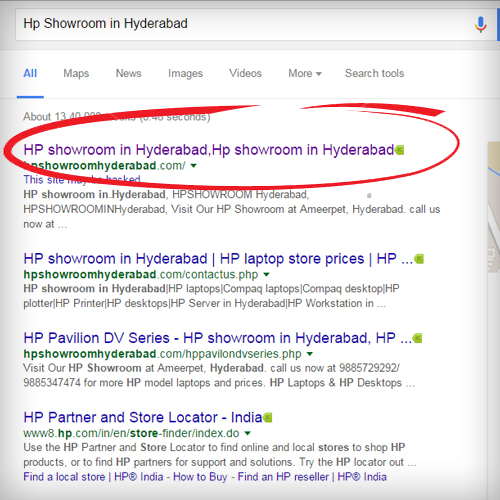The width and height of the screenshot is (500, 500).
Task: Click green badge icon after 'Store Locator - India'
Action: coord(268,418)
